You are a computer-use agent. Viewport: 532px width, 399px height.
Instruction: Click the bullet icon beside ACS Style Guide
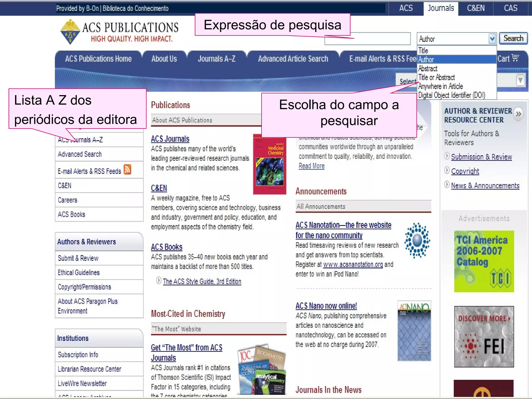[x=158, y=281]
